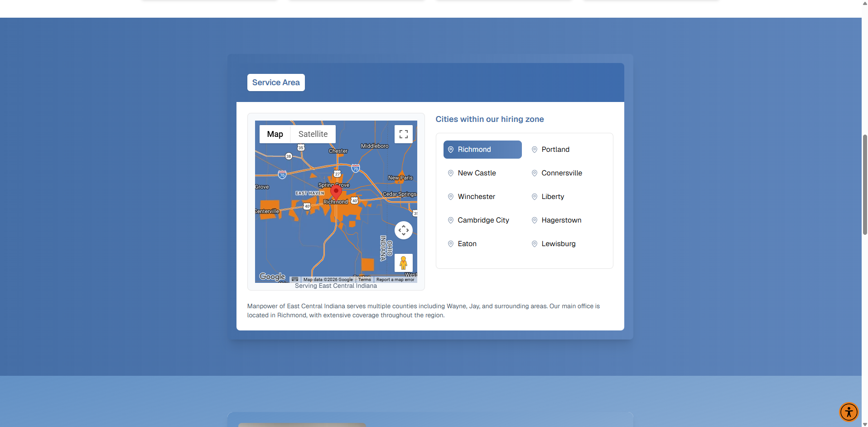Screen dimensions: 868x427
Task: Switch to the Map view tab
Action: (x=275, y=134)
